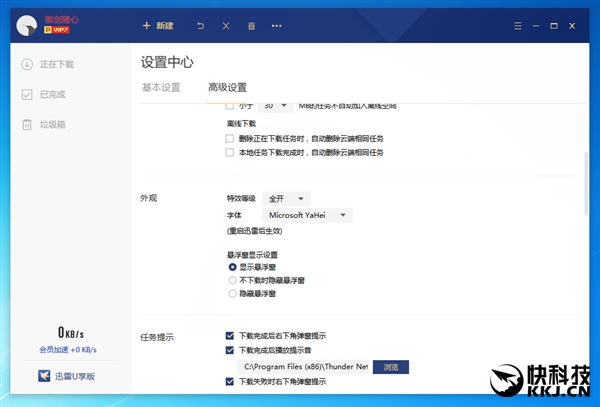
Task: Open the three-dots more options menu
Action: pyautogui.click(x=276, y=26)
